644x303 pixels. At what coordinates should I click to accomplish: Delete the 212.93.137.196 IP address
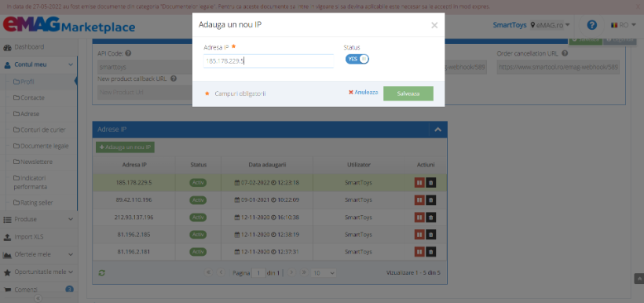(430, 217)
